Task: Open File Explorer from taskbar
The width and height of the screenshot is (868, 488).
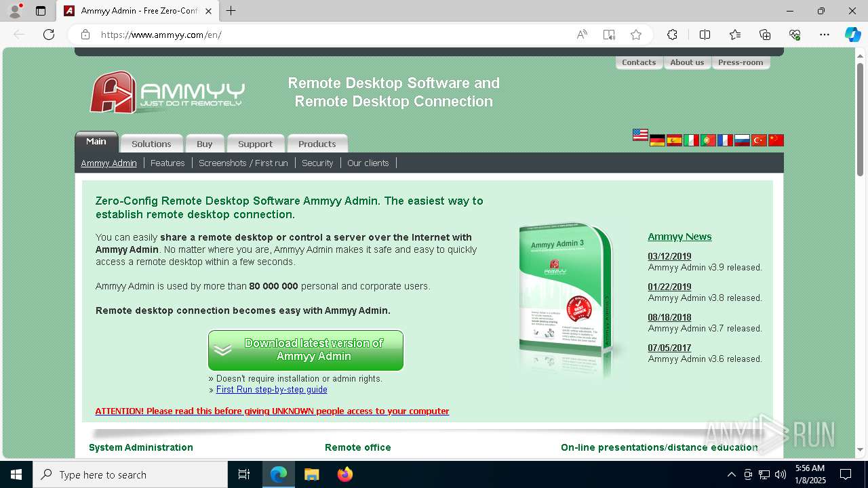Action: point(311,474)
